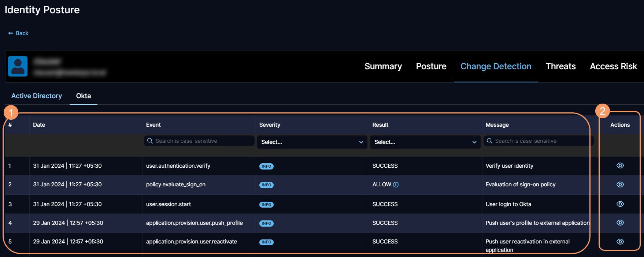Viewport: 644px width, 257px height.
Task: Click the Back link
Action: click(18, 33)
